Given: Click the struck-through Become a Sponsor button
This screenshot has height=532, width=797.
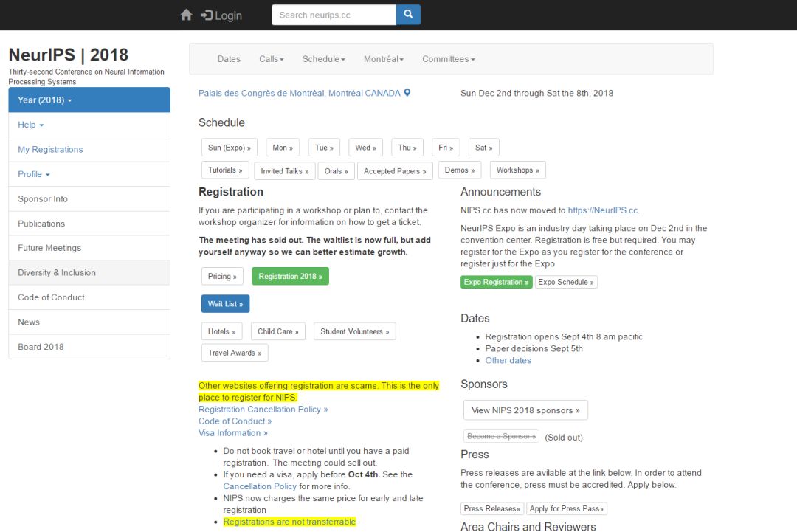Looking at the screenshot, I should [501, 437].
